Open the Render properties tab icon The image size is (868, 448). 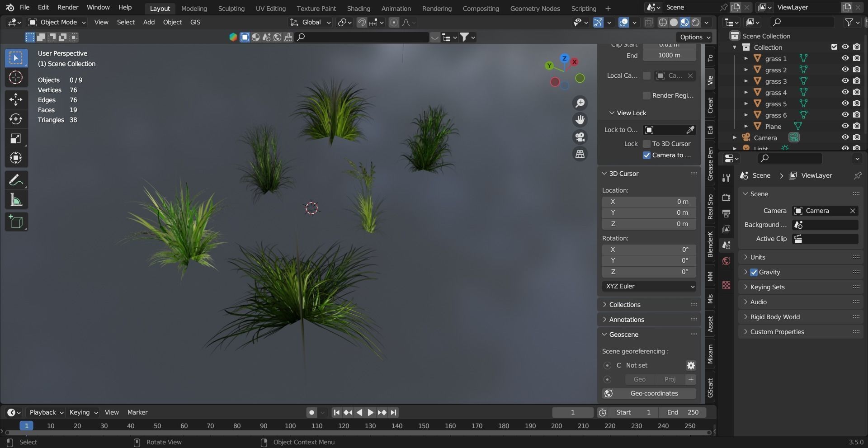click(726, 198)
